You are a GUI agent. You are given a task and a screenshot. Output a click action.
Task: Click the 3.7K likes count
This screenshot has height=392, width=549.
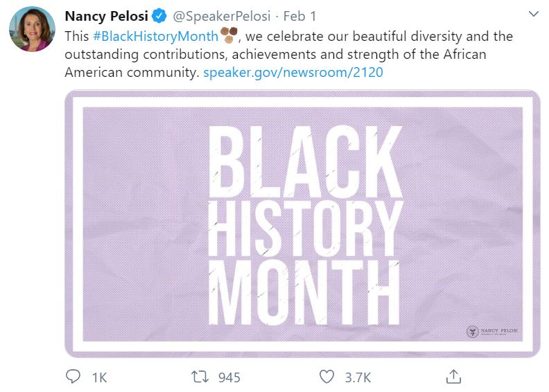(358, 377)
